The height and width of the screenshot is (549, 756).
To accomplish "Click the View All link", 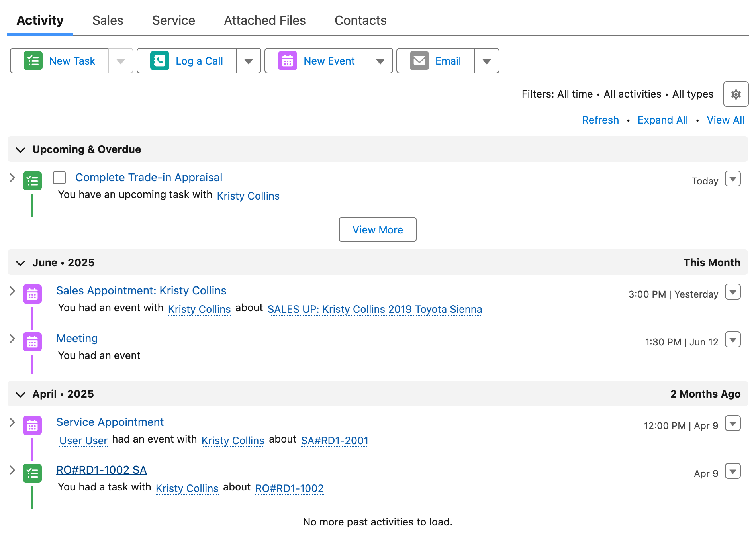I will [x=725, y=120].
